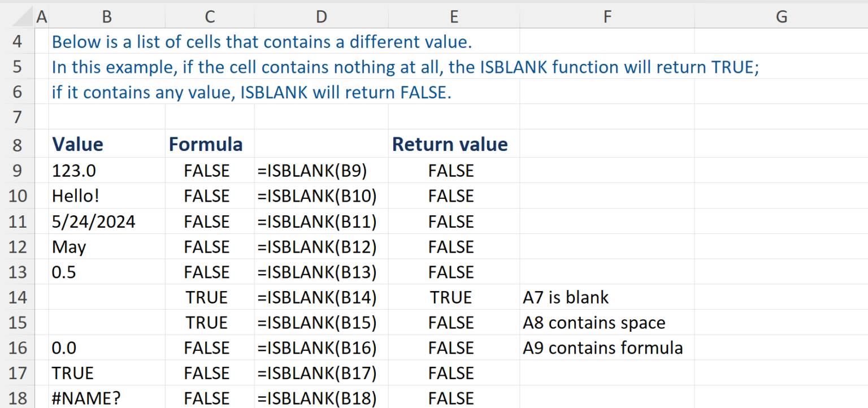Select the column B header
Viewport: 868px width, 408px height.
(x=107, y=17)
